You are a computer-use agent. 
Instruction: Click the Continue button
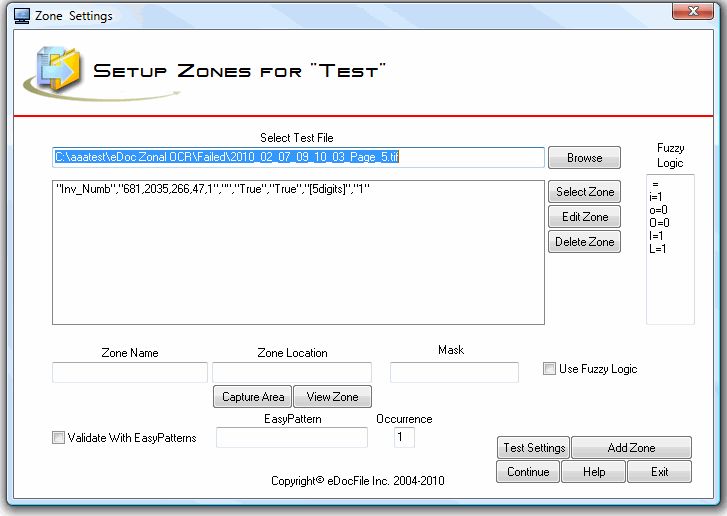click(x=528, y=471)
